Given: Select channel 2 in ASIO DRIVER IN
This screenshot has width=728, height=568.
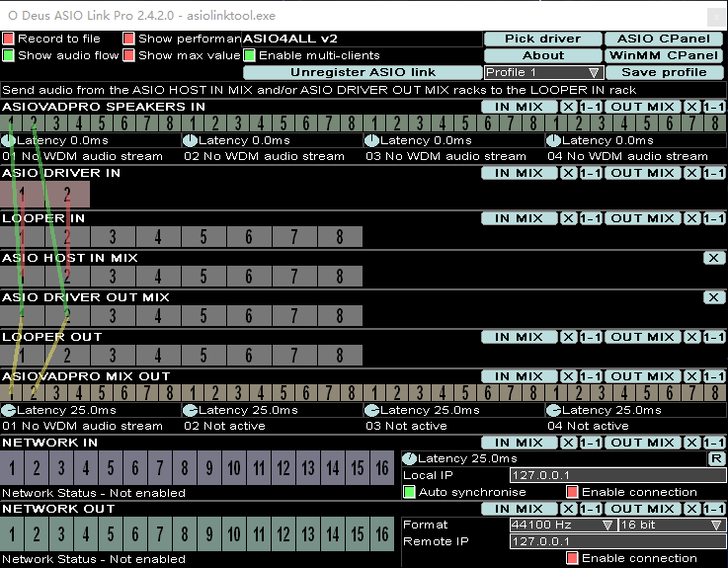Looking at the screenshot, I should (67, 195).
